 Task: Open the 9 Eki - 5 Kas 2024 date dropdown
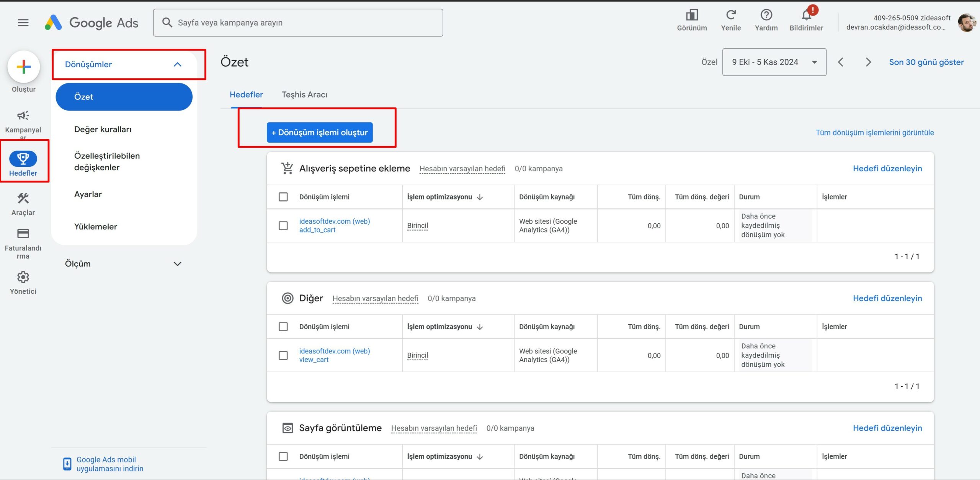click(774, 62)
